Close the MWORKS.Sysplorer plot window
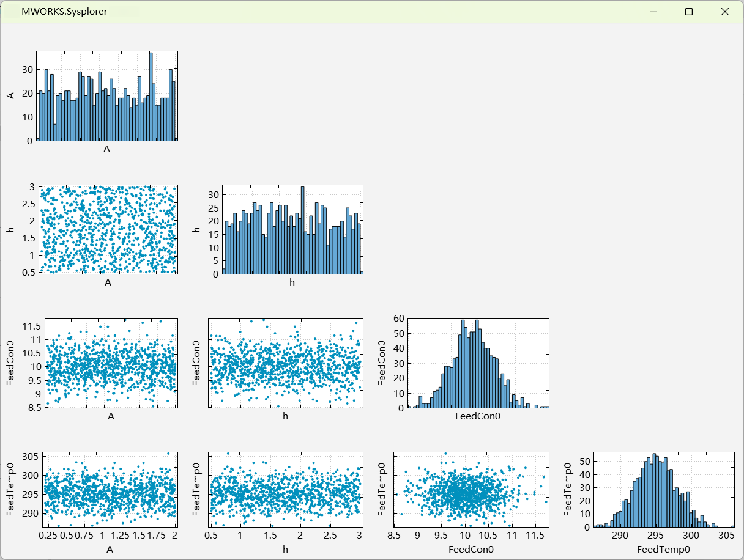The width and height of the screenshot is (744, 560). [x=725, y=12]
